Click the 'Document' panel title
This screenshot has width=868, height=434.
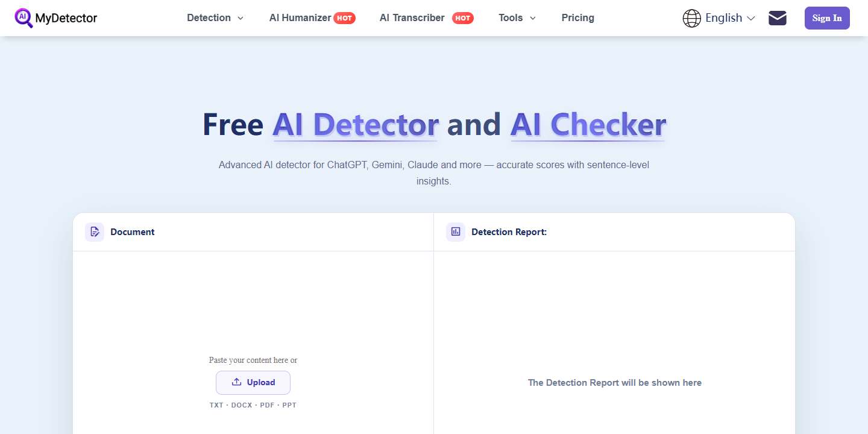click(133, 232)
